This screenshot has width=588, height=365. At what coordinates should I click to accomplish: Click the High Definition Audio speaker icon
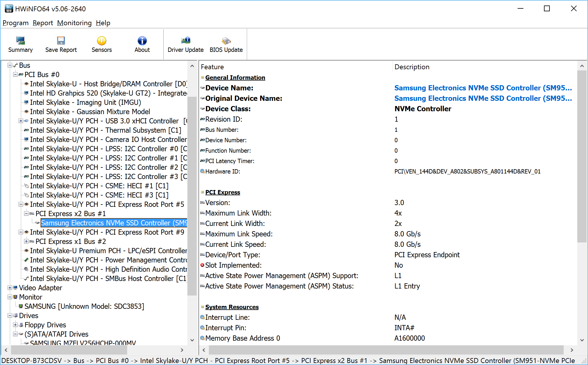click(26, 269)
